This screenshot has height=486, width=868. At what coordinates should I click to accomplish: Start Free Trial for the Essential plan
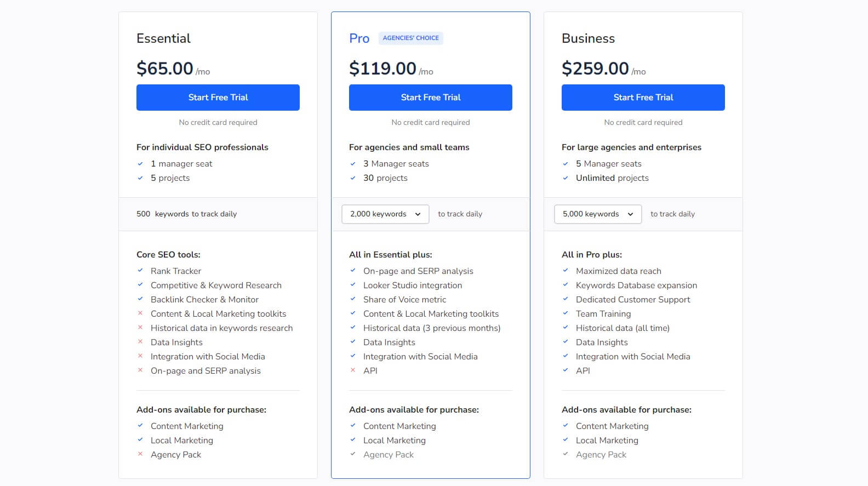click(x=218, y=98)
